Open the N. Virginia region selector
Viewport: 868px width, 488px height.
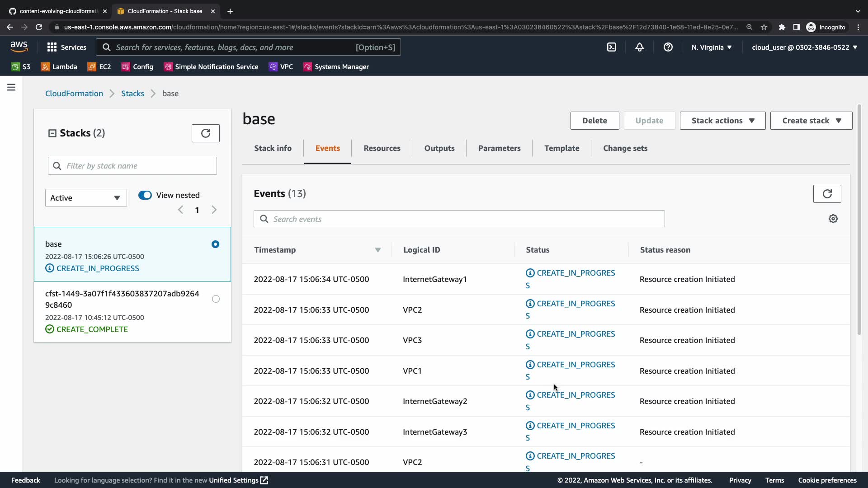[x=711, y=47]
